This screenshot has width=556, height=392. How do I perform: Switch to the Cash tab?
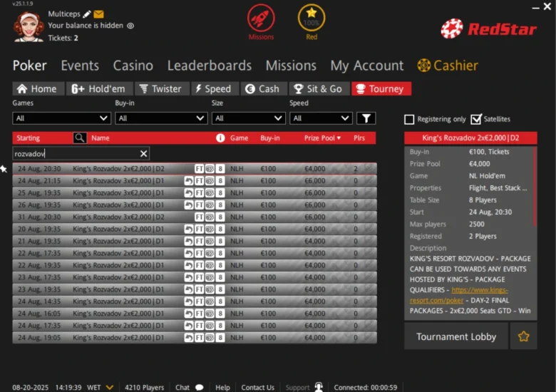[x=264, y=88]
